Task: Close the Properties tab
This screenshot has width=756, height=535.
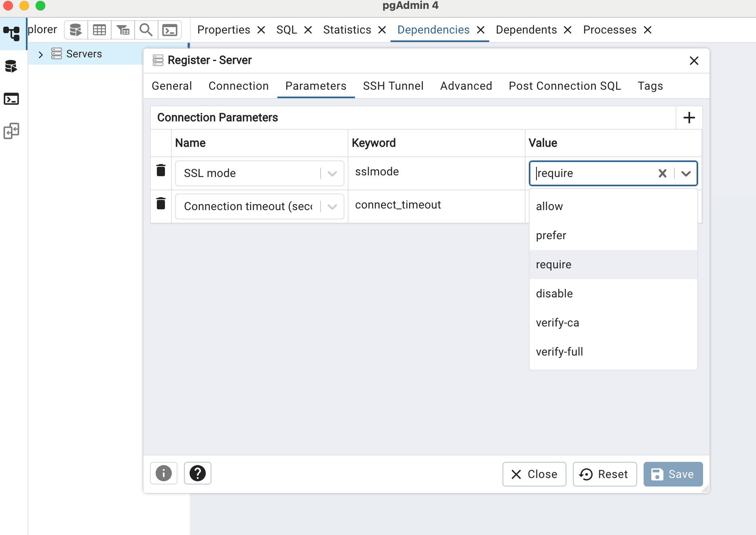Action: 261,30
